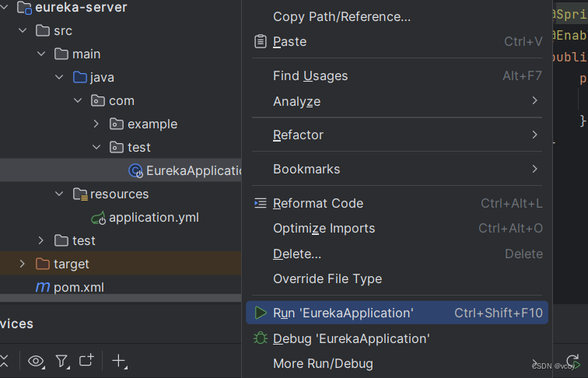
Task: Select the eureka-server module icon
Action: point(24,8)
